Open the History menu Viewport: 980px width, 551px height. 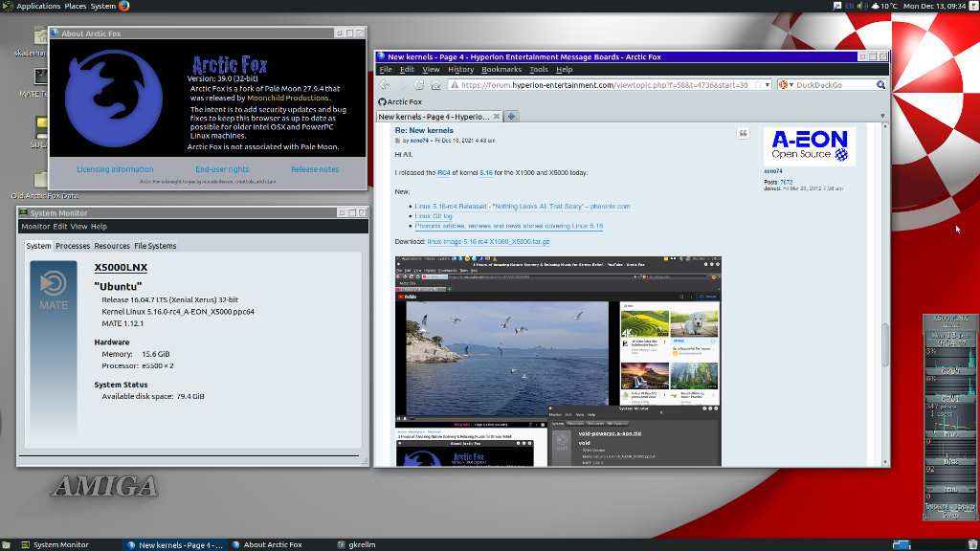460,69
